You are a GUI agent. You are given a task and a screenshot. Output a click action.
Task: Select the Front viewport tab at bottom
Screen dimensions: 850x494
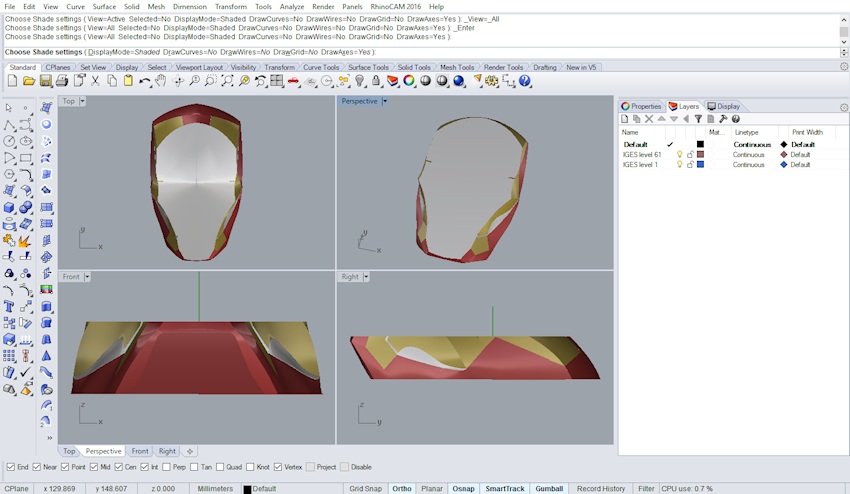click(x=139, y=451)
